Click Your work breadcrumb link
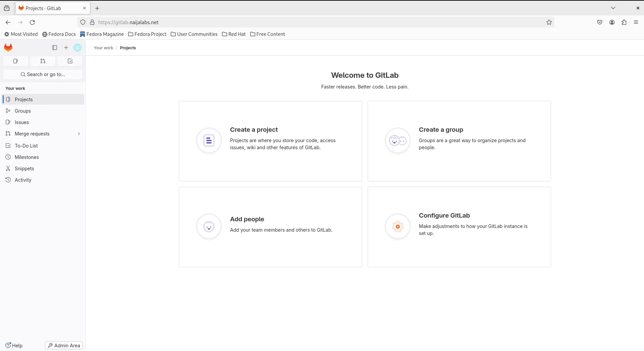 (103, 48)
